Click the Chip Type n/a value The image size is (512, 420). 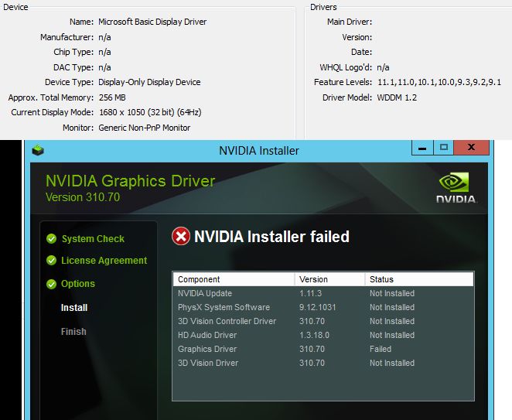coord(104,52)
